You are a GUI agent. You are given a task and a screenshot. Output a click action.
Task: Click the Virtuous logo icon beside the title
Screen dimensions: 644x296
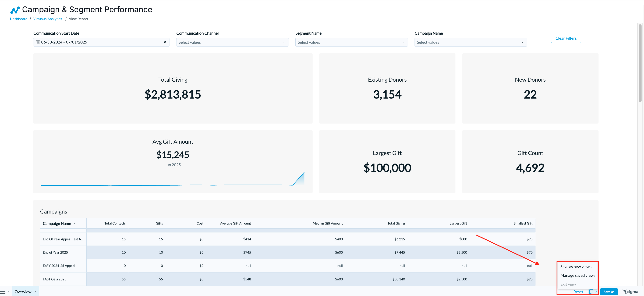coord(15,10)
